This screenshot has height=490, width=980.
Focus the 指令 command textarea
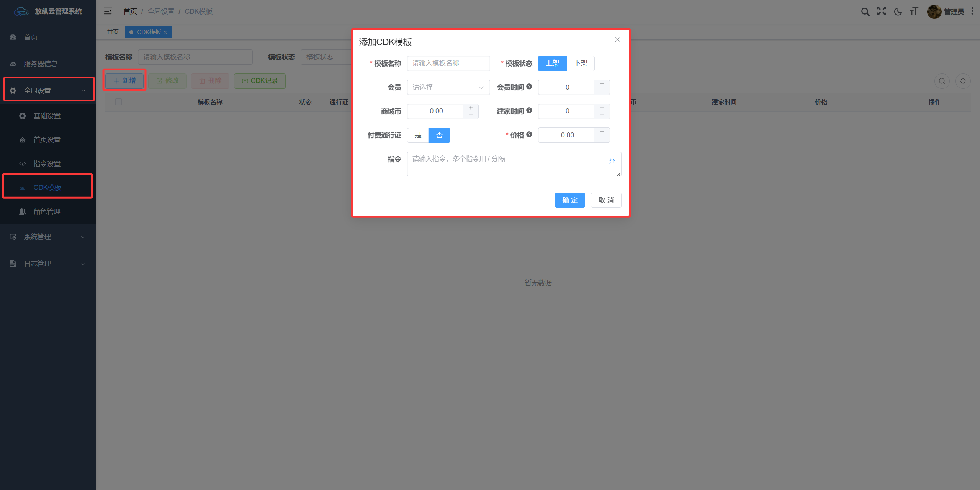tap(514, 164)
